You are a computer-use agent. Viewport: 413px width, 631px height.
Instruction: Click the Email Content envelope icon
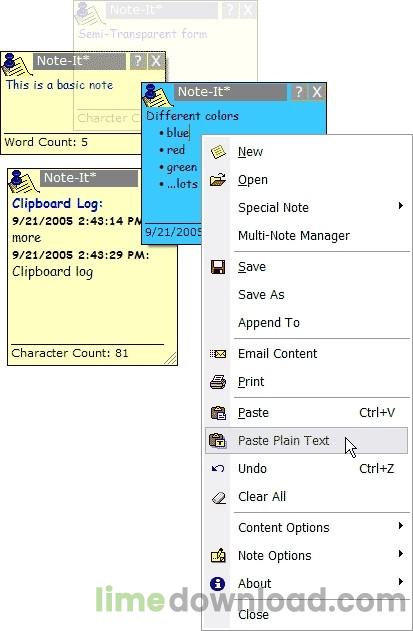click(x=218, y=354)
